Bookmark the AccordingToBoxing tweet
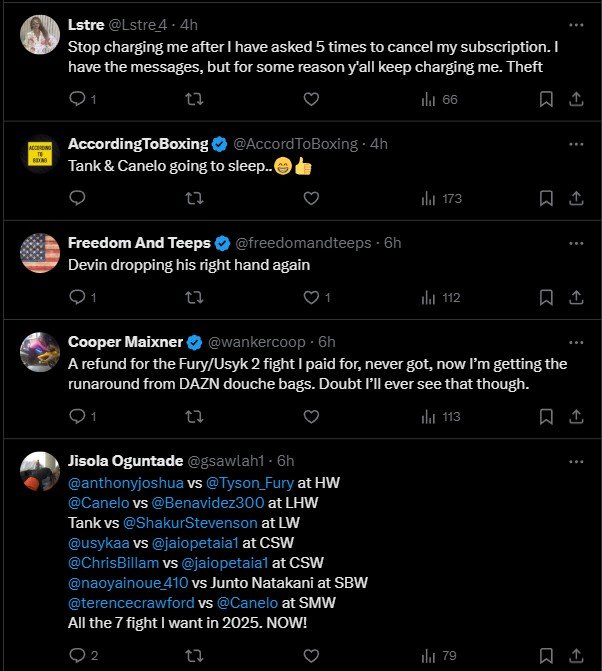Screen dimensions: 602x671 [546, 198]
